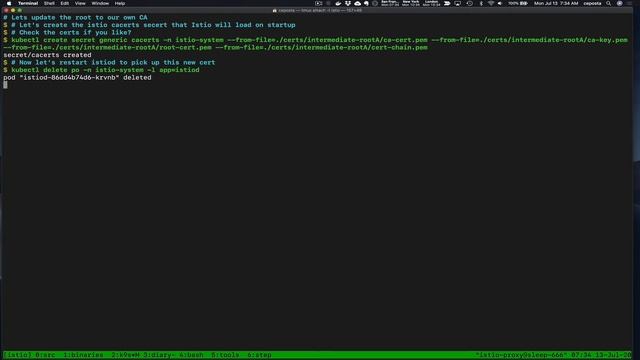Open the Window menu
640x360 pixels.
(x=100, y=3)
